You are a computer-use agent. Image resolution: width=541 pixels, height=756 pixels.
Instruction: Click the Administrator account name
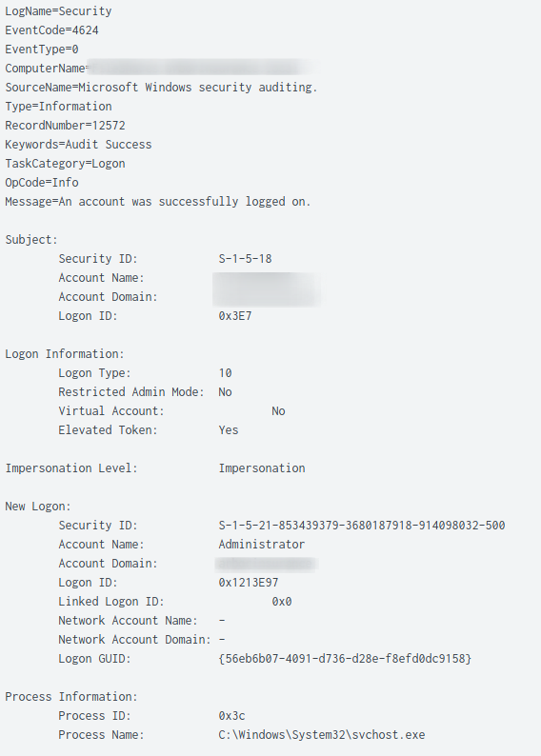pyautogui.click(x=261, y=545)
